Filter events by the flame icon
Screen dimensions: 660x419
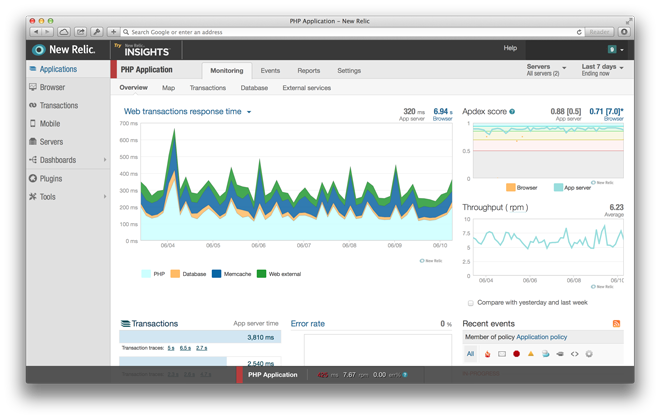(487, 354)
